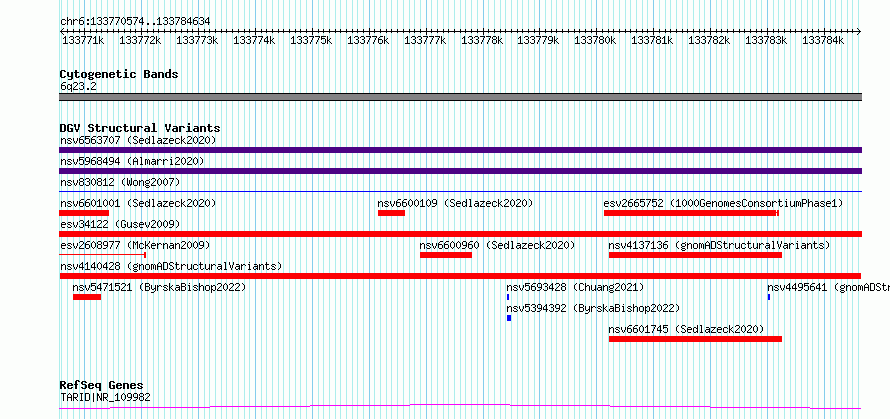Click the nsv5693428 (Chuang2021) small blue mark
The height and width of the screenshot is (419, 890).
[508, 297]
